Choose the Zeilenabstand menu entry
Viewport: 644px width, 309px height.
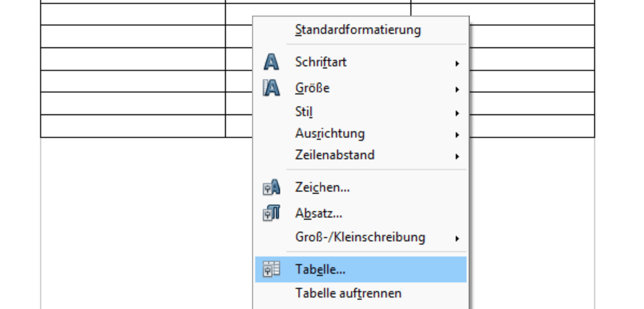(335, 155)
